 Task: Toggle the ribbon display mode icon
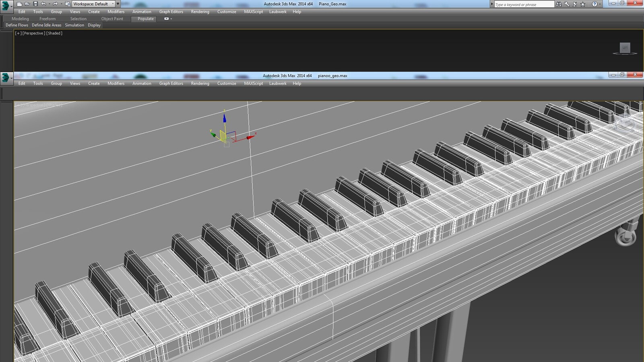pyautogui.click(x=166, y=19)
